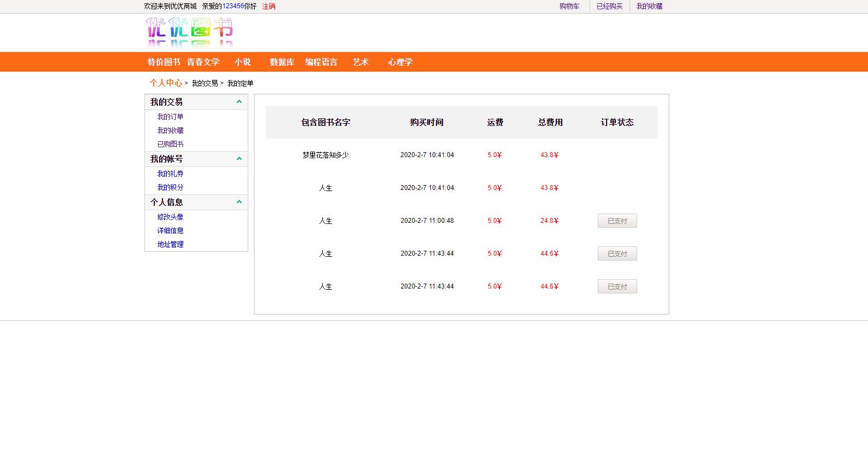Select 修改头像 in the sidebar
868x461 pixels.
[170, 217]
